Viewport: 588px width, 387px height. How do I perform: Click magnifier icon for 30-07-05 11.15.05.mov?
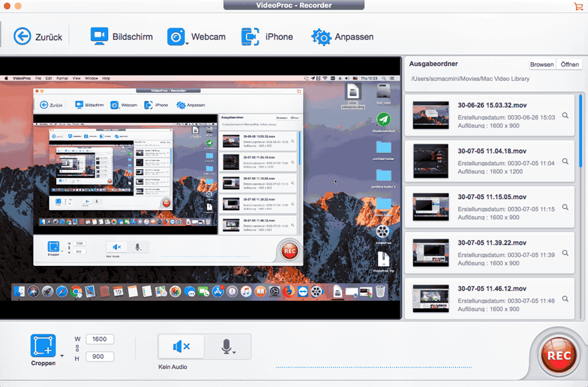coord(565,207)
